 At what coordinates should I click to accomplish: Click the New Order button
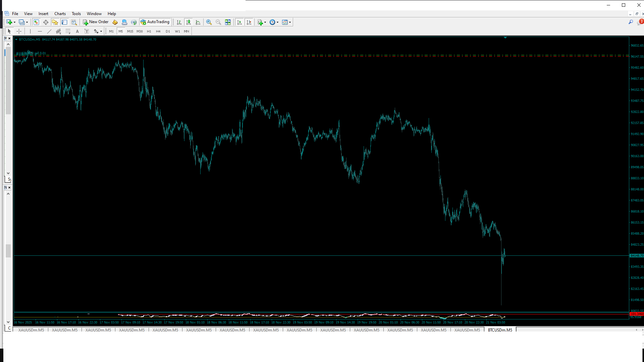[96, 22]
